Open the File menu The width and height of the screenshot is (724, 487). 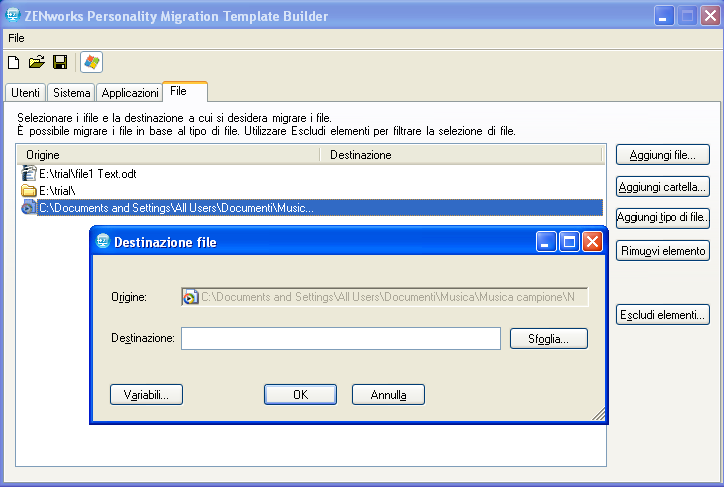[16, 38]
